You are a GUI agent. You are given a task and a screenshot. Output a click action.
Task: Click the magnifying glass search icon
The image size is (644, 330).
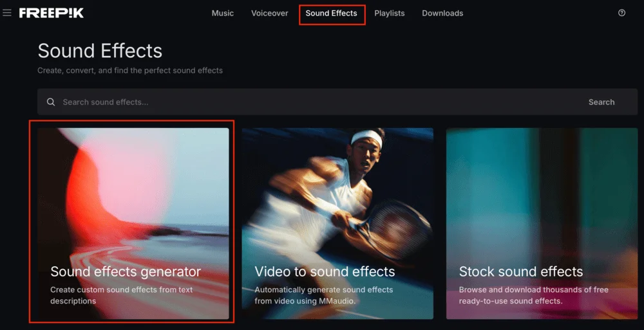pyautogui.click(x=51, y=102)
